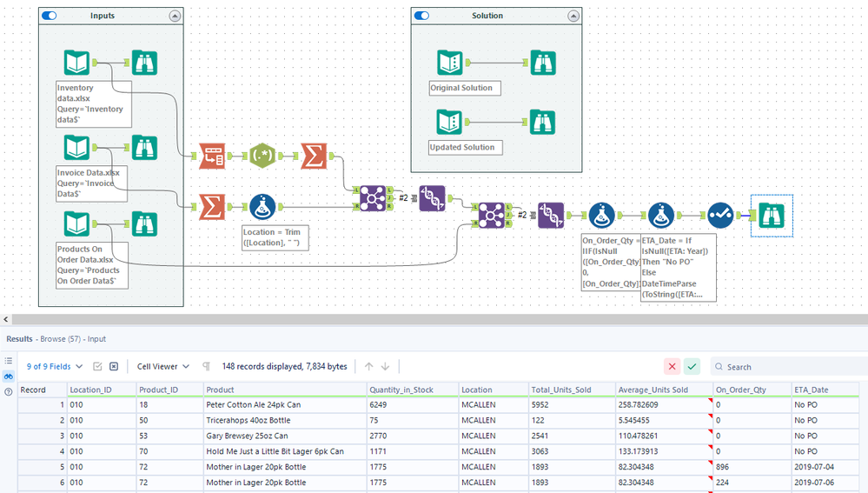Viewport: 868px width, 493px height.
Task: Select the first Join tool
Action: tap(373, 198)
